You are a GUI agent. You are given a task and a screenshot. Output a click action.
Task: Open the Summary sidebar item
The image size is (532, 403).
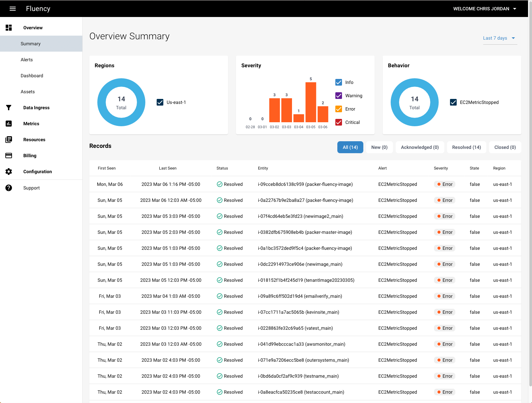pyautogui.click(x=41, y=44)
